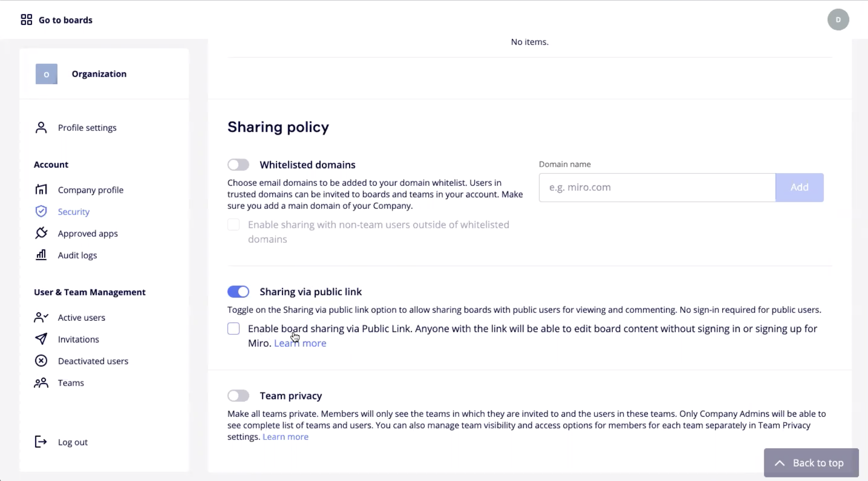
Task: Click the Invitations paper plane icon
Action: pyautogui.click(x=41, y=339)
